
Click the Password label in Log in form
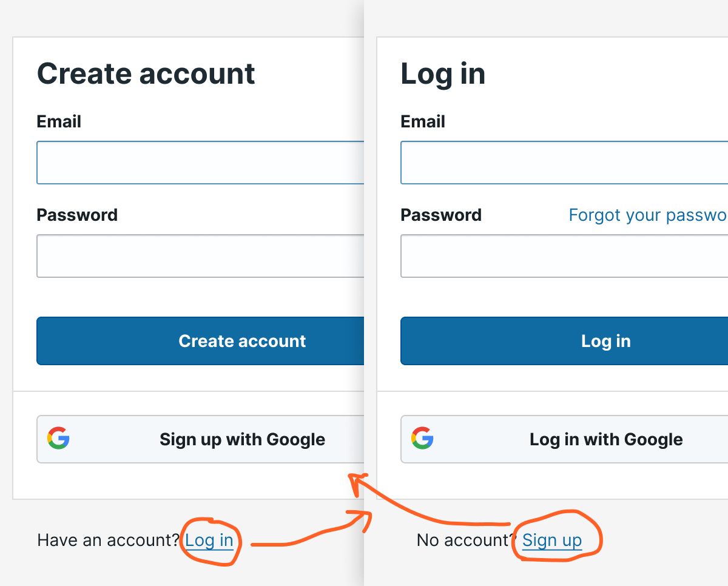pyautogui.click(x=441, y=215)
